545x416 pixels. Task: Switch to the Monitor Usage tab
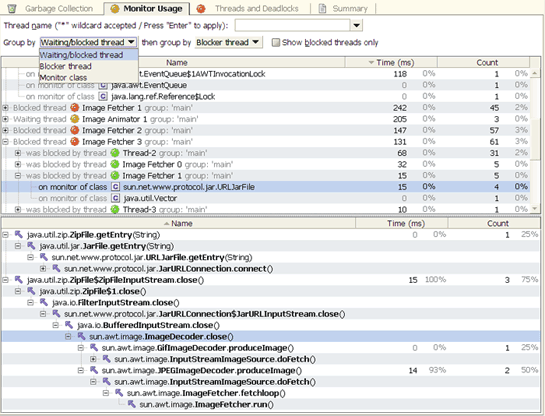[x=146, y=8]
